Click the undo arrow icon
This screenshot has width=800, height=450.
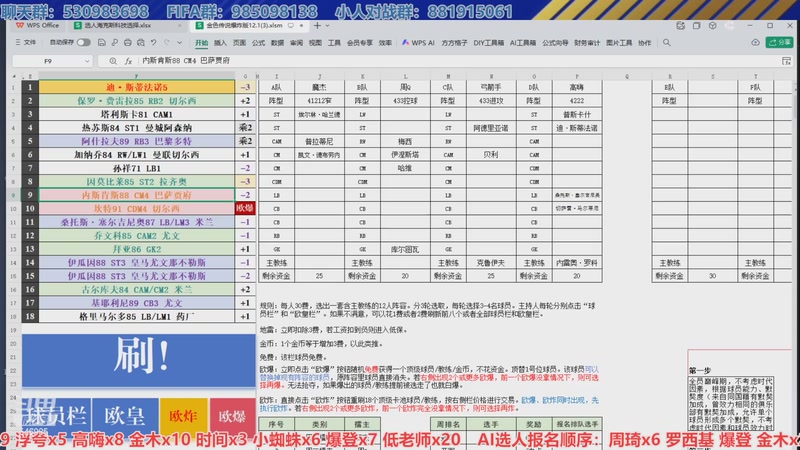pyautogui.click(x=154, y=43)
